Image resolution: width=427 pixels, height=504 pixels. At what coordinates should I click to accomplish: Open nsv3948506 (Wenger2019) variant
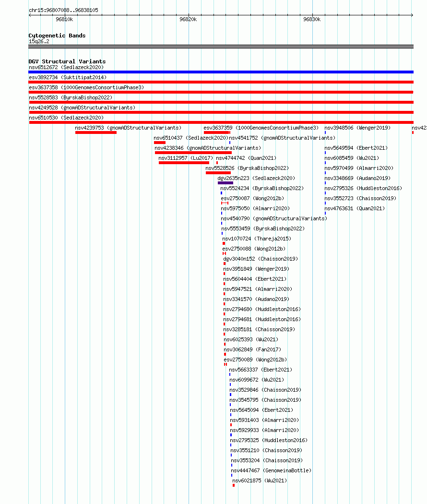[x=357, y=128]
